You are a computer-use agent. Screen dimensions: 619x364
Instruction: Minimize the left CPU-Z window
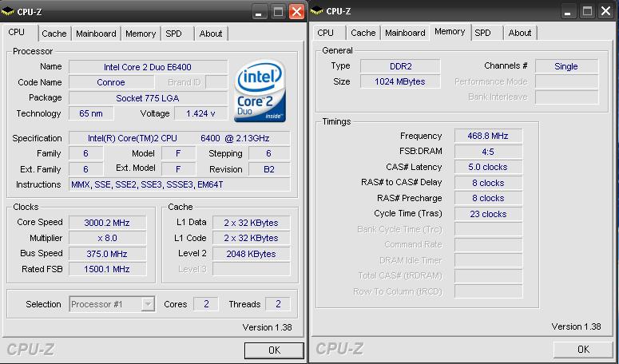pos(259,12)
